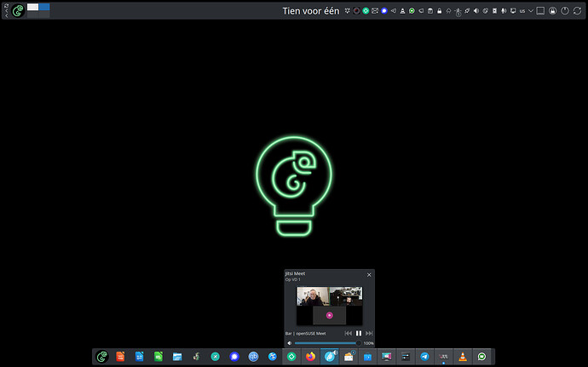The image size is (588, 367).
Task: Open the teal circular app icon in the dock
Action: click(x=216, y=357)
